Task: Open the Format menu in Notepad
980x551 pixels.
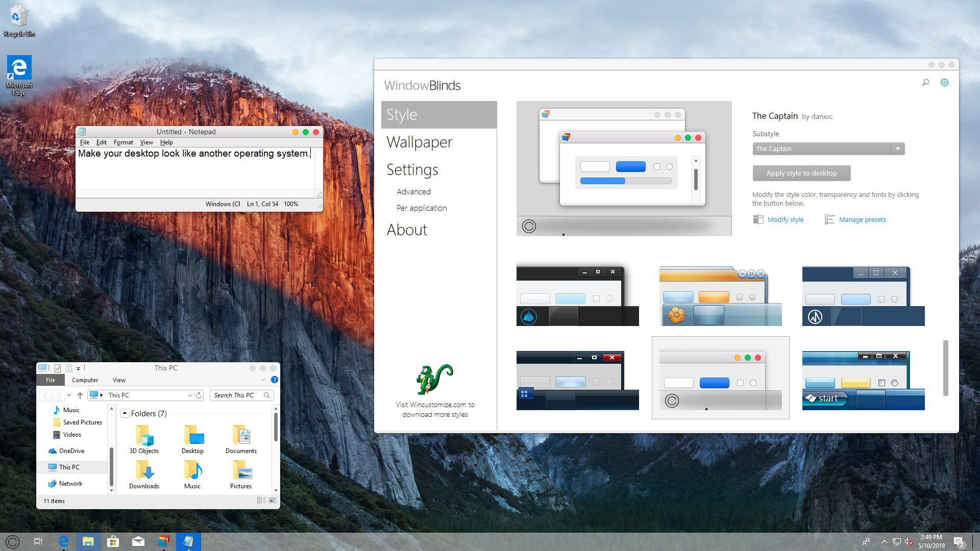Action: pos(123,142)
